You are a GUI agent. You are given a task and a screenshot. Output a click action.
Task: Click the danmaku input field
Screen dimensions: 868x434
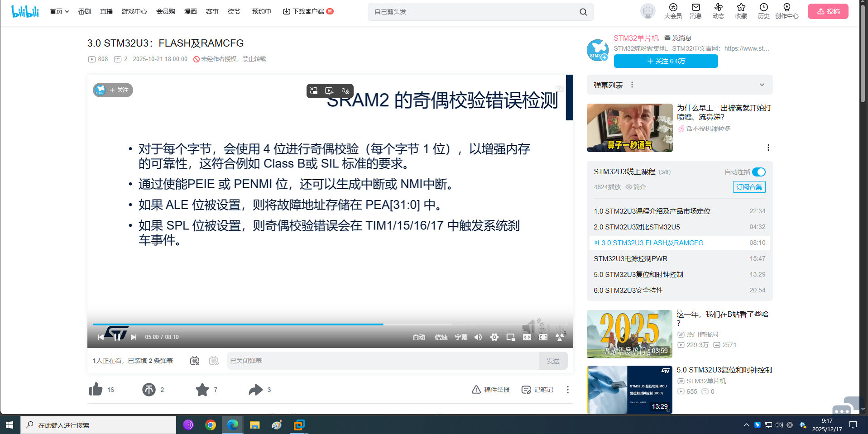click(x=383, y=361)
